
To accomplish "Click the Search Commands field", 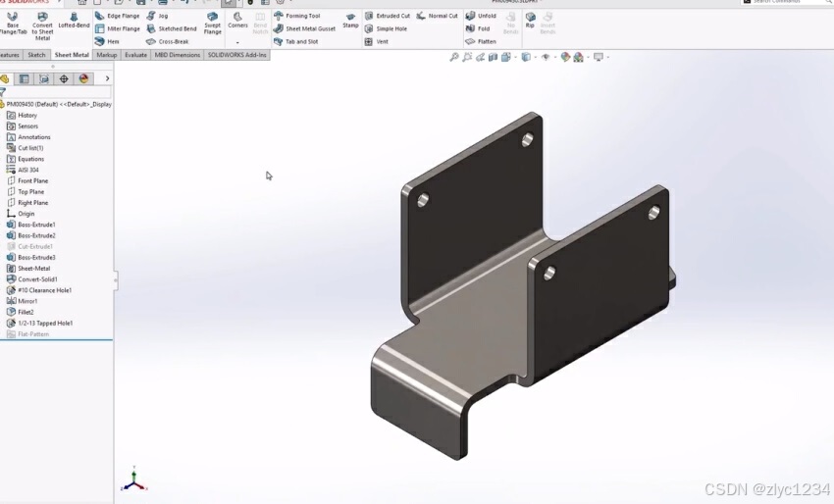I will 787,2.
